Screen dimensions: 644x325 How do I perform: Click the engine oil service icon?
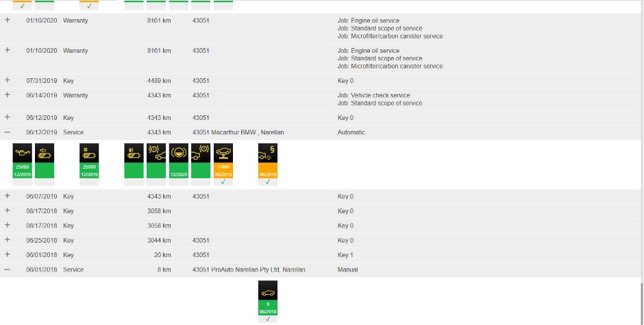22,153
